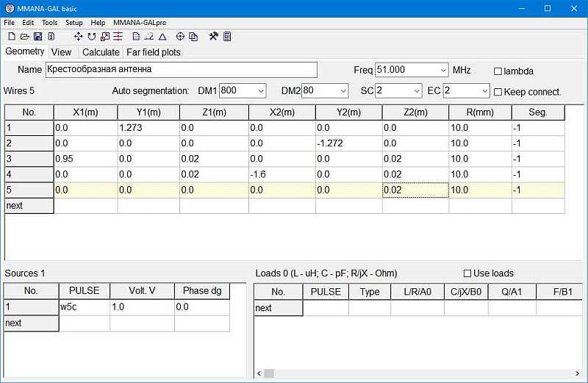Click X2 cell '-1.6' in wire 4
Image resolution: width=588 pixels, height=383 pixels.
pyautogui.click(x=282, y=174)
